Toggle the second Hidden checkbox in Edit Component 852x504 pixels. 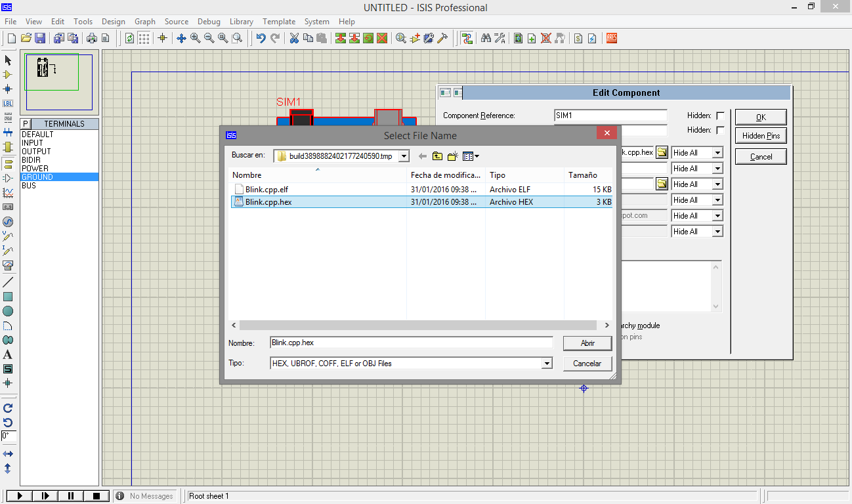[x=720, y=130]
